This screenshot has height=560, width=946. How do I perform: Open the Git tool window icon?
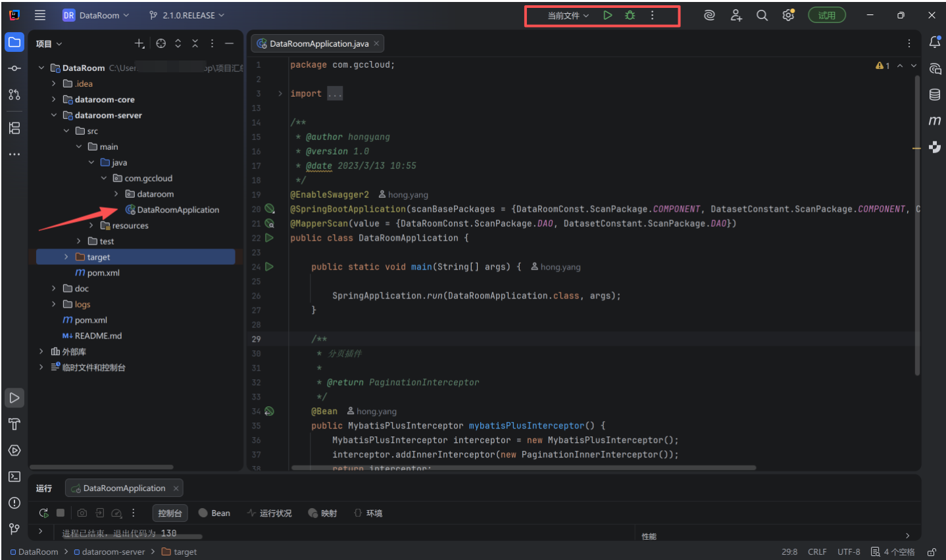[14, 528]
